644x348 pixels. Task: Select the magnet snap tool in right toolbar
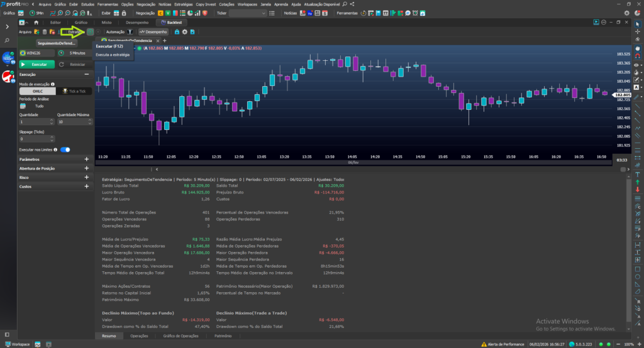(638, 56)
